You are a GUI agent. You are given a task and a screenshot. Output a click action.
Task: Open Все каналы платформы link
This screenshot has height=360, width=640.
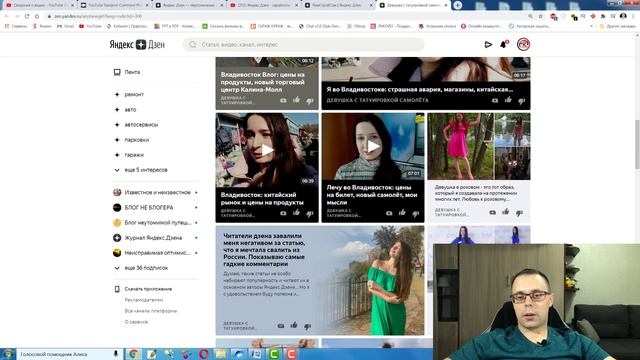[x=151, y=311]
